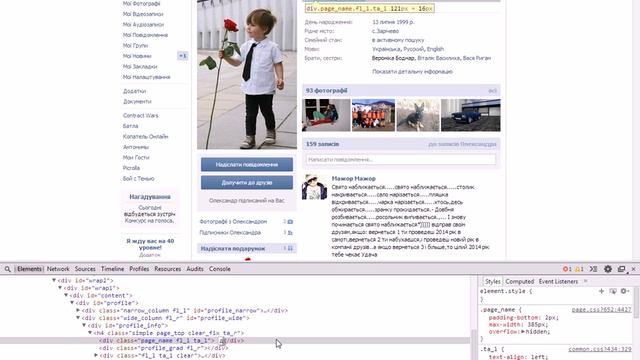Open Мої Фотографії in the sidebar
The height and width of the screenshot is (360, 640).
(x=141, y=4)
